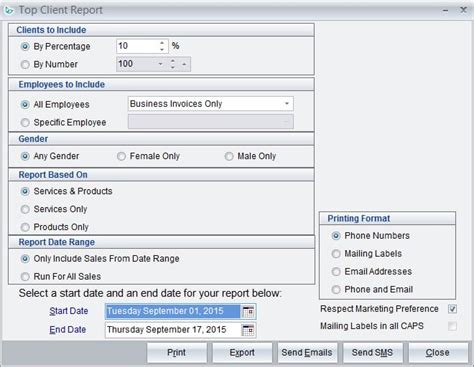The image size is (474, 367).
Task: Select Only Include Sales From Date Range
Action: click(x=25, y=259)
